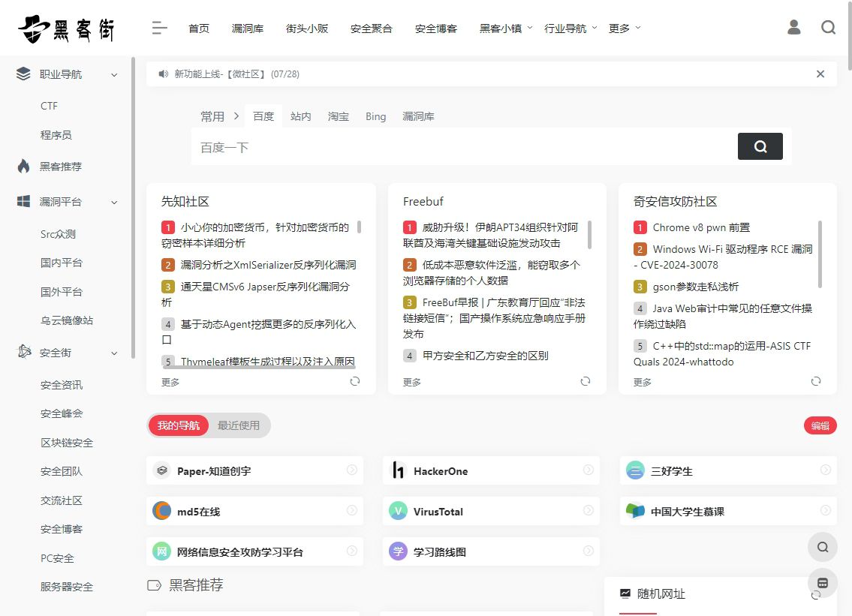The width and height of the screenshot is (852, 616).
Task: Refresh the 奇安信攻防社区 news card
Action: point(816,381)
